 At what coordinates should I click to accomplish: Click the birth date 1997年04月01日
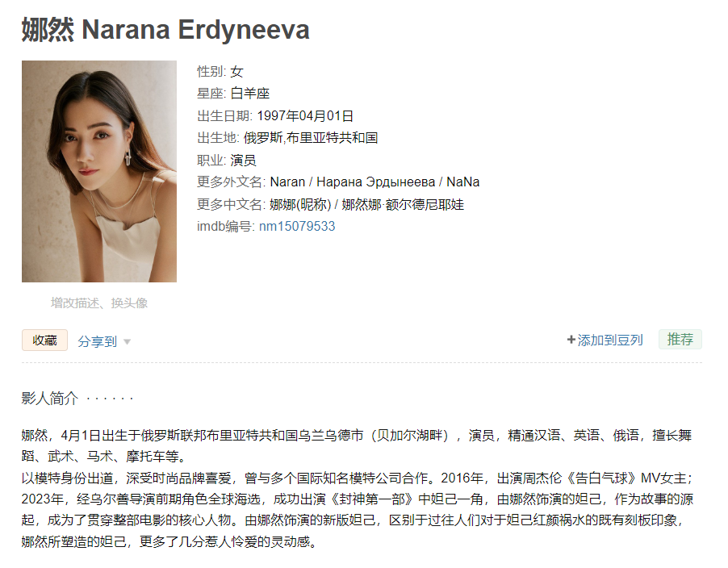(305, 115)
